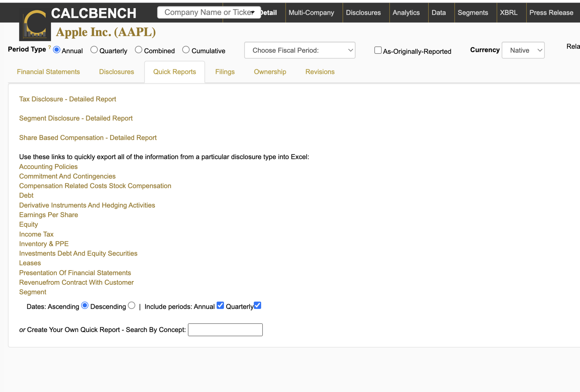
Task: Open the Multi-Company menu item
Action: tap(311, 12)
